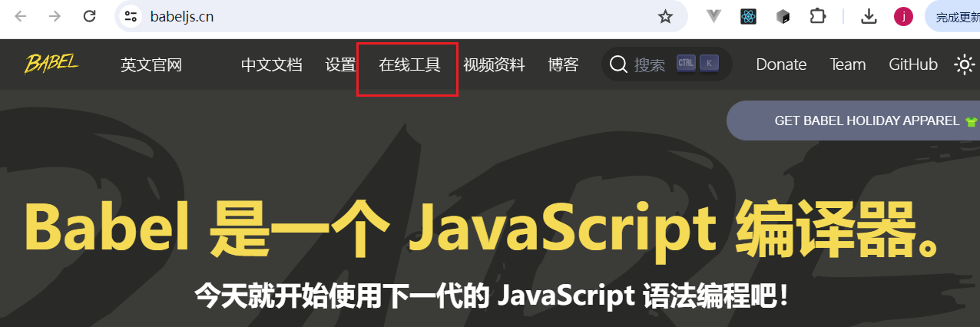Click the address bar showing babeljs.cn

(401, 16)
